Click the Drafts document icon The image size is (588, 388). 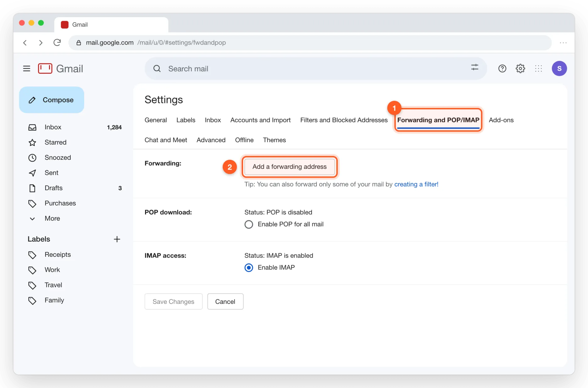click(x=32, y=188)
